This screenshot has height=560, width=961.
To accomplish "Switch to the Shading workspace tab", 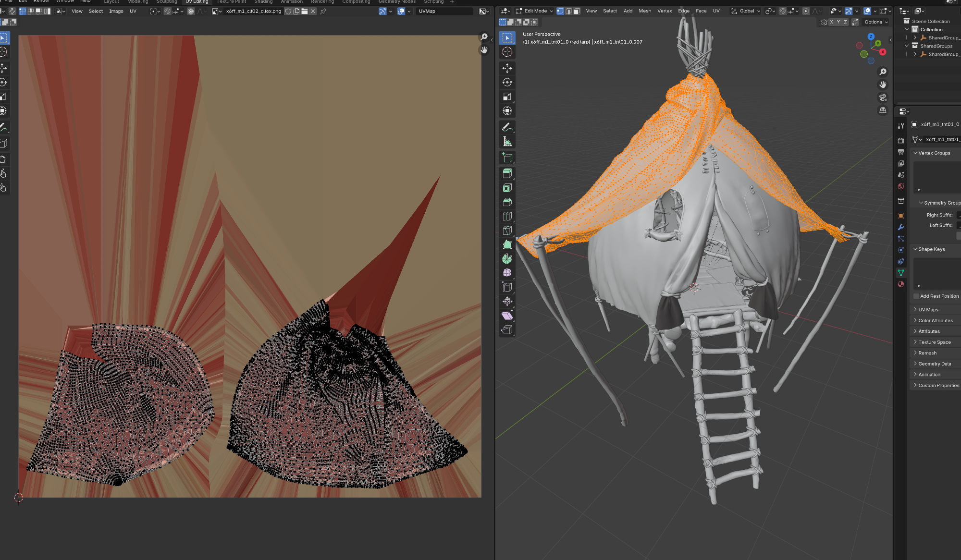I will 263,2.
